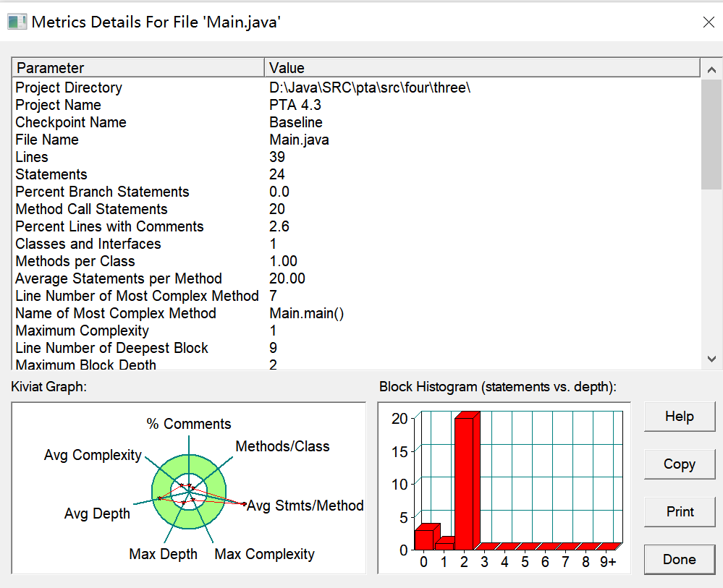Image resolution: width=723 pixels, height=588 pixels.
Task: Click the Parameter column header
Action: point(138,68)
